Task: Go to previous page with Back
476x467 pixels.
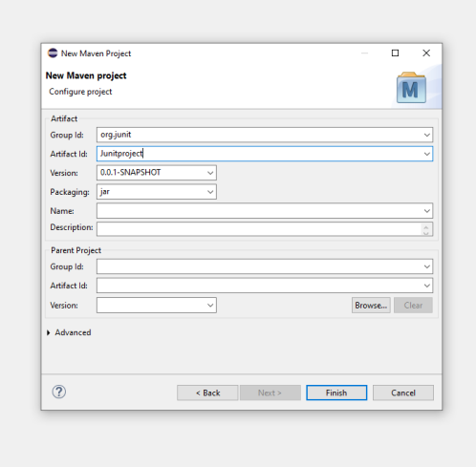Action: [207, 393]
